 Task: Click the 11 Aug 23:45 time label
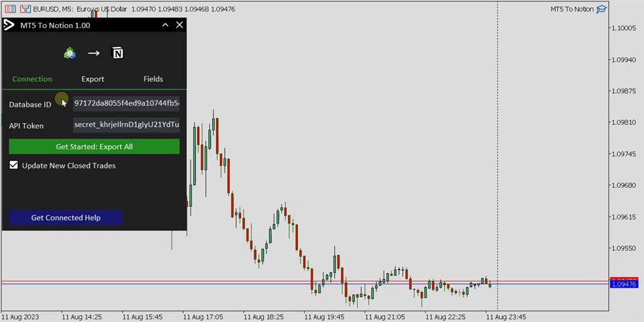(506, 317)
